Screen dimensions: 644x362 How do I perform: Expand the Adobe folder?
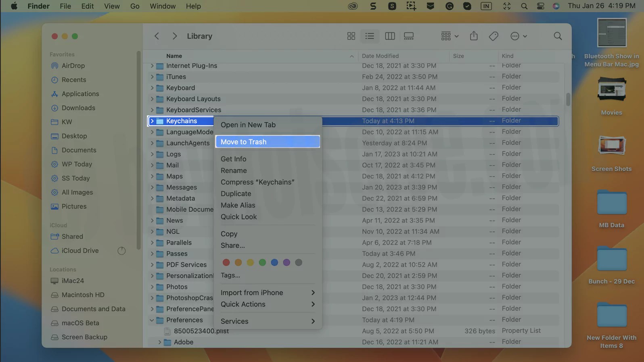tap(160, 342)
